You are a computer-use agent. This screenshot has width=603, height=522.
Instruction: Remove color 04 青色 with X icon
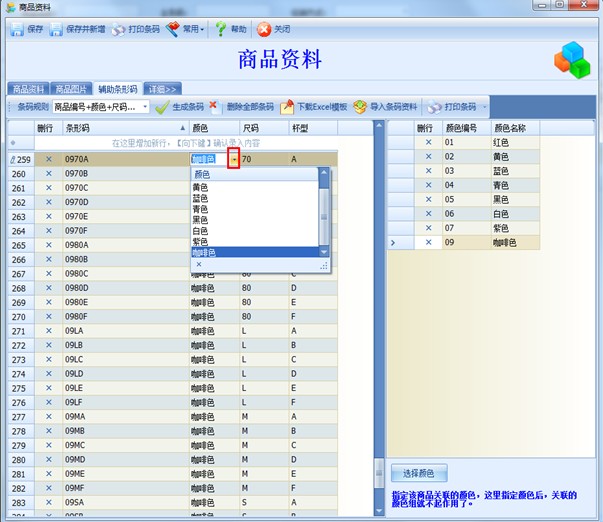[428, 185]
